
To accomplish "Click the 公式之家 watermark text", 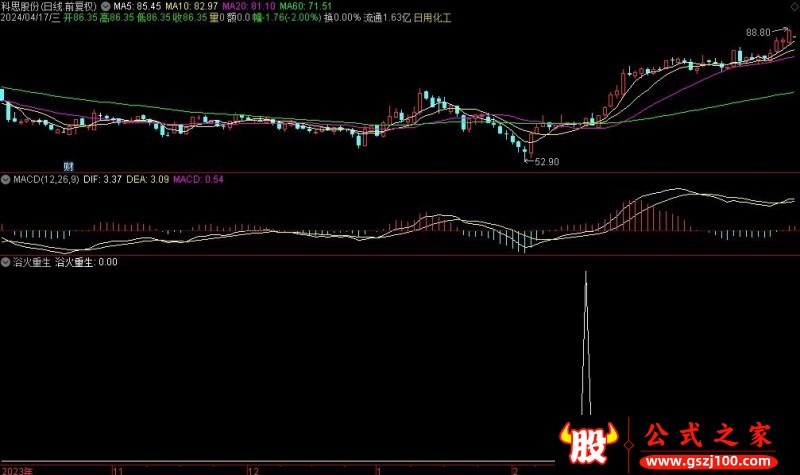I will click(706, 436).
